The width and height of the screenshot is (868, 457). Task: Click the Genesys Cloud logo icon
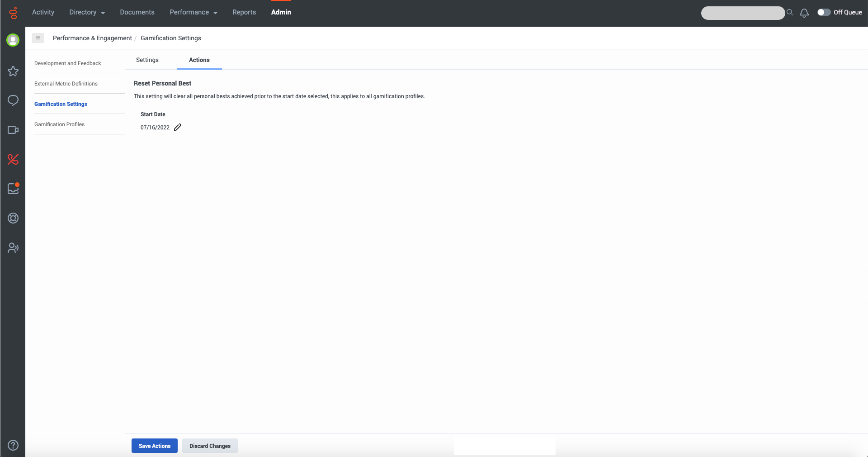[14, 13]
